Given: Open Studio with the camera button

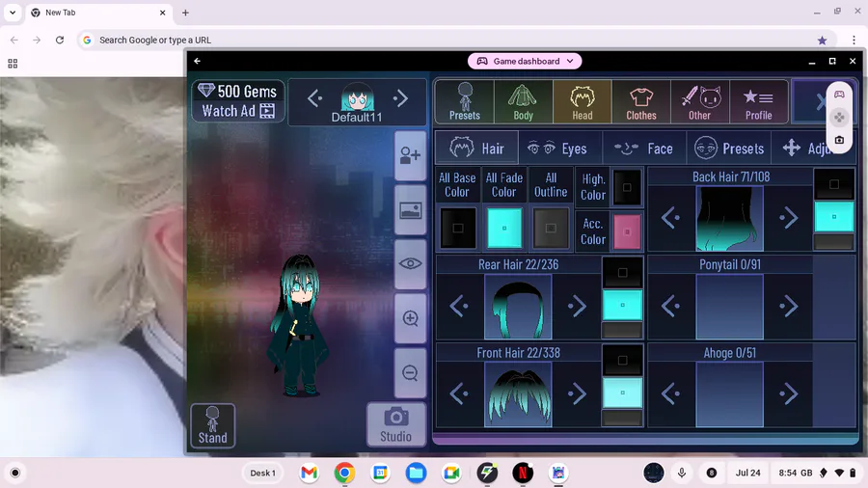Looking at the screenshot, I should pos(395,424).
